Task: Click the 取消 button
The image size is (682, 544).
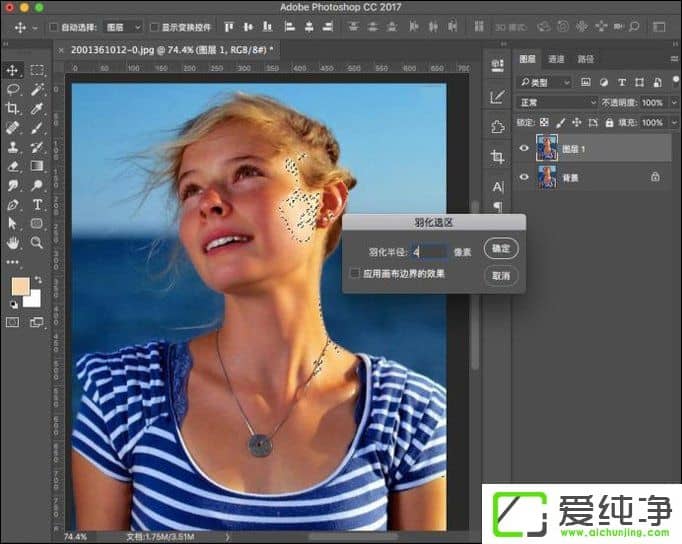Action: [500, 275]
